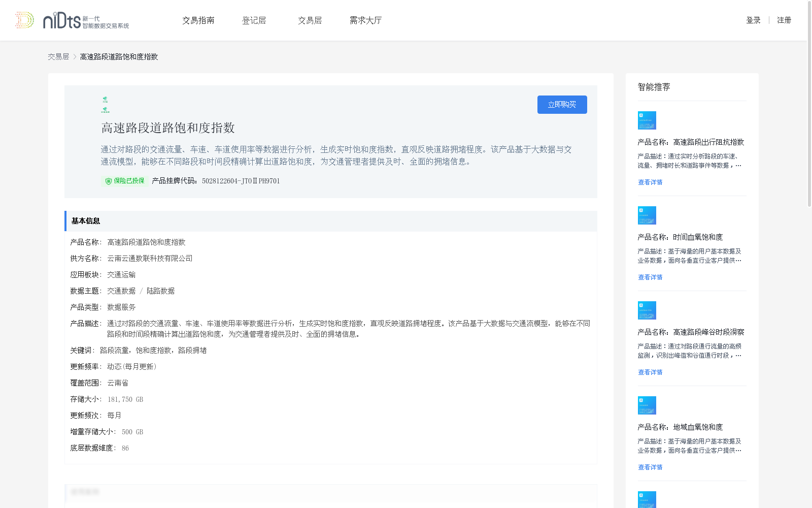Click the 立即购买 button

click(x=562, y=105)
